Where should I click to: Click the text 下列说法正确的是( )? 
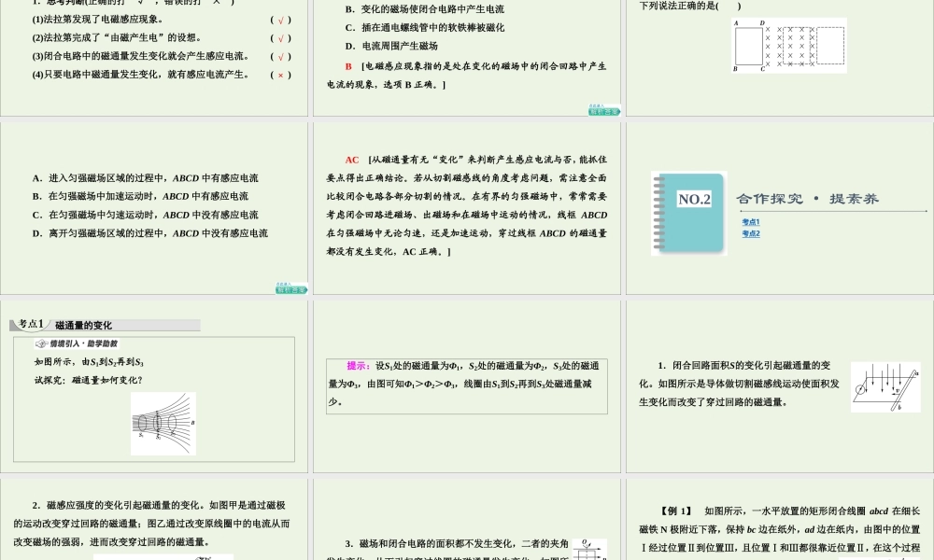690,6
